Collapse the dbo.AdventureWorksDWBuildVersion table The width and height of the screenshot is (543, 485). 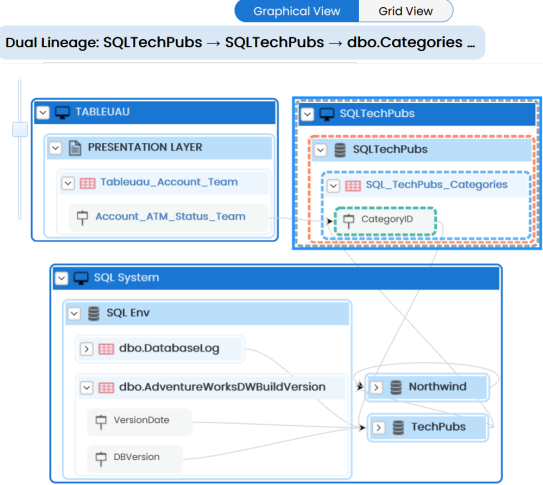[86, 388]
